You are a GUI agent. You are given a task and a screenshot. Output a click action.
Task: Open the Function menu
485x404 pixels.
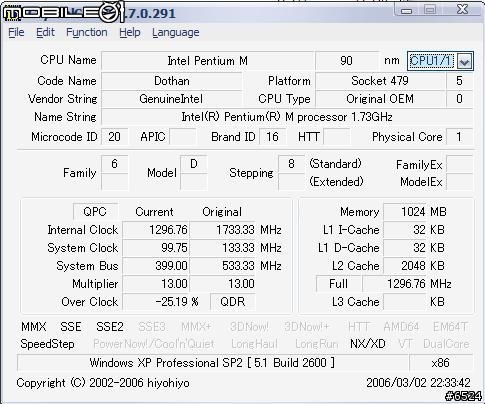(87, 32)
